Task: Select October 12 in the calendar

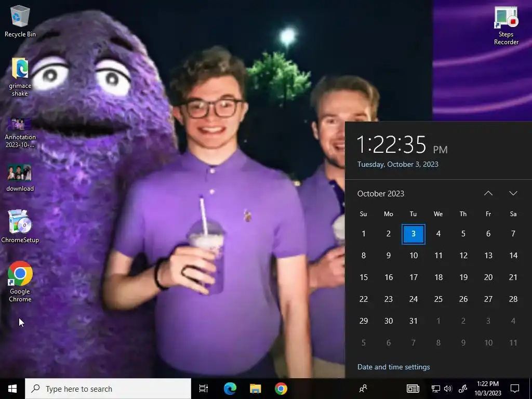Action: 463,256
